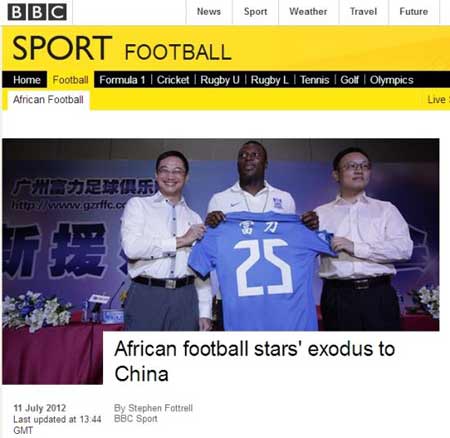Viewport: 450px width, 438px height.
Task: Select Travel in the top bar
Action: tap(363, 12)
